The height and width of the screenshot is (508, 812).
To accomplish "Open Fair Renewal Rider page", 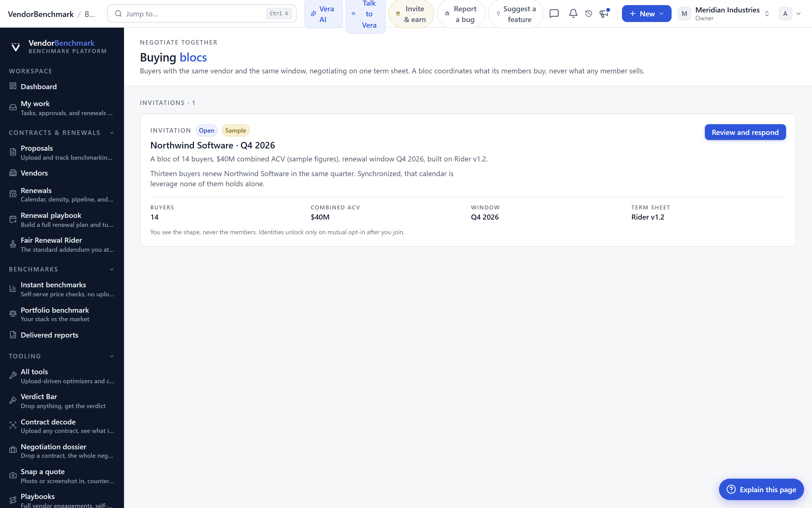I will coord(62,245).
